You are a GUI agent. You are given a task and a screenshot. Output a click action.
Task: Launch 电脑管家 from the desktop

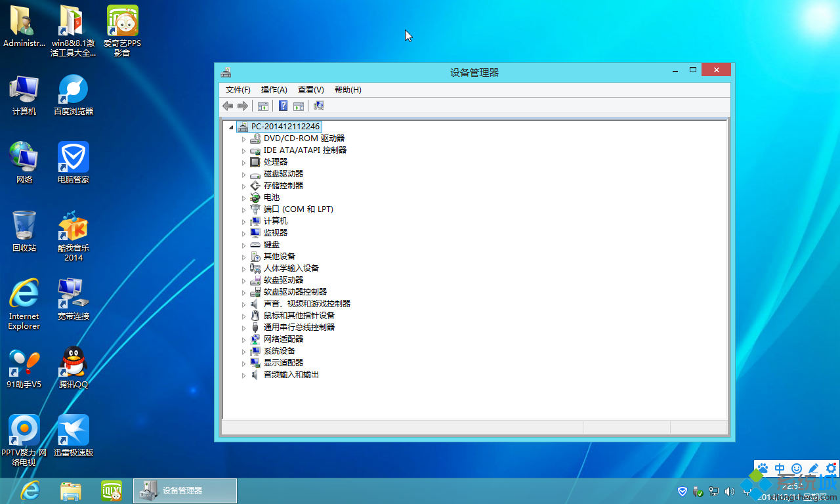(73, 163)
